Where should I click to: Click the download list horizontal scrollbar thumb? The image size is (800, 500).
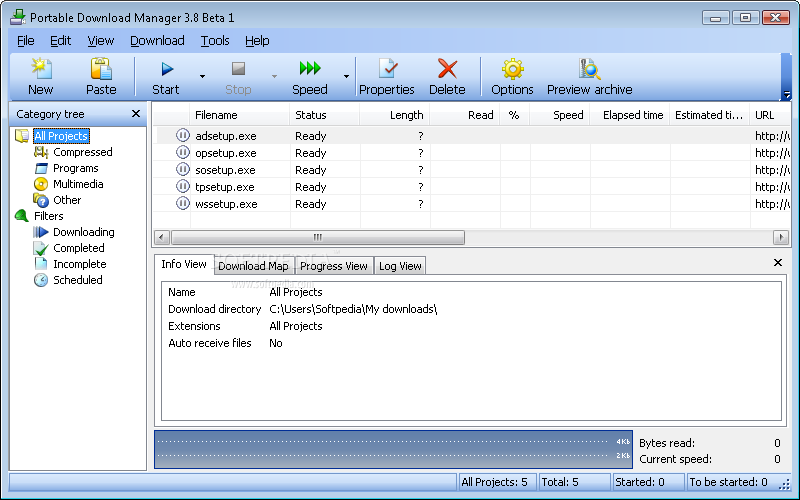point(318,237)
